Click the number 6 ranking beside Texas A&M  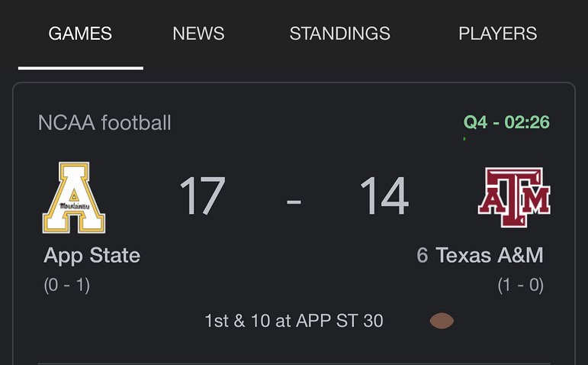(423, 255)
